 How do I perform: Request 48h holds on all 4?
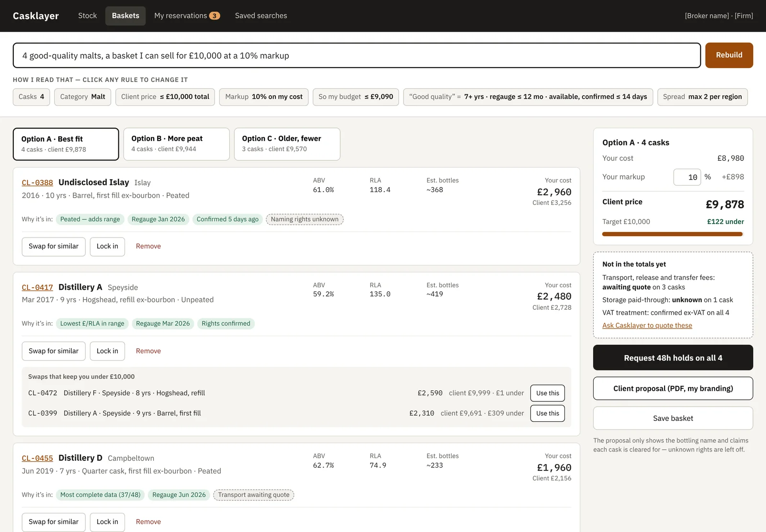point(673,358)
